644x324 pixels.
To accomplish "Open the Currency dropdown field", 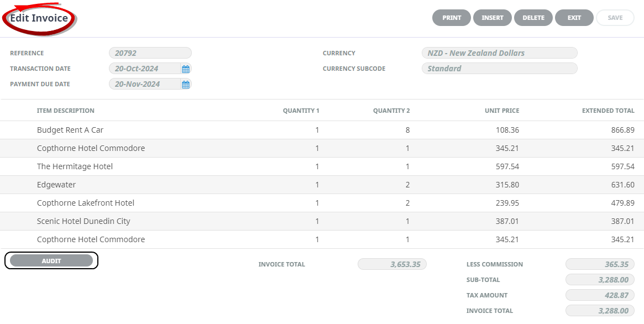I will 499,53.
